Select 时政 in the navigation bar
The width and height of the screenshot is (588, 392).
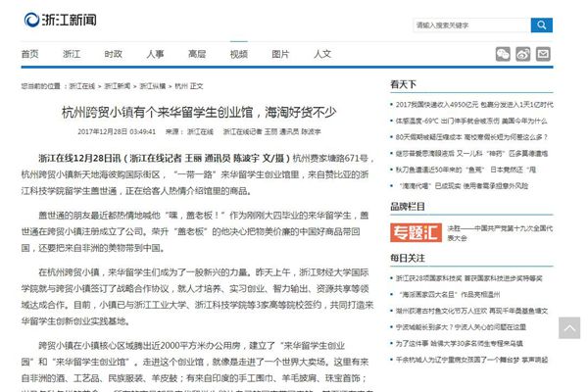pos(113,54)
